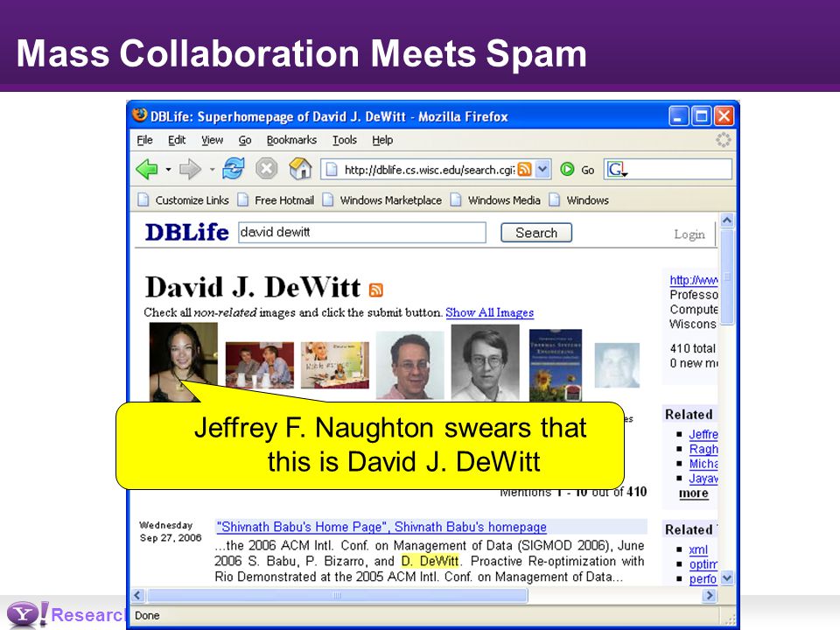Image resolution: width=840 pixels, height=630 pixels.
Task: Click the vertical scrollbar up arrow
Action: [x=727, y=220]
